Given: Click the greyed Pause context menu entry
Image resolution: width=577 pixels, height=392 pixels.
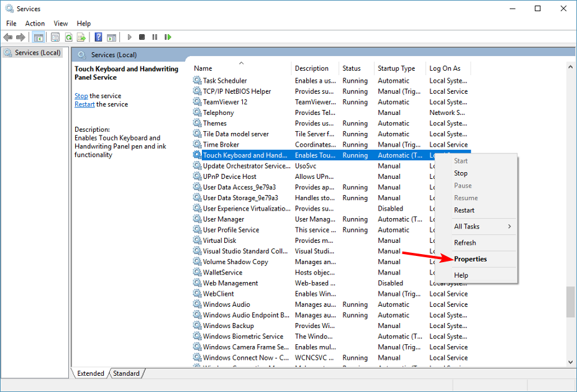Looking at the screenshot, I should [476, 186].
